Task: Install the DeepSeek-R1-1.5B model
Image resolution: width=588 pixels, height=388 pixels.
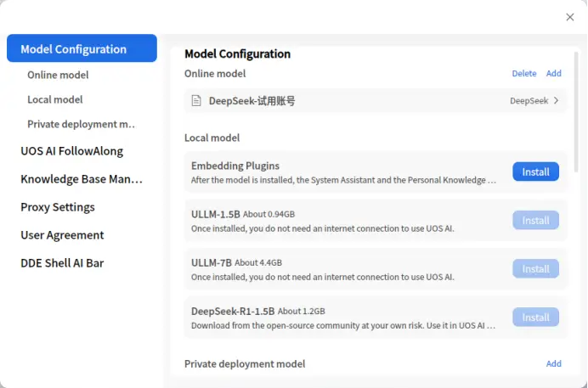Action: [x=535, y=318]
